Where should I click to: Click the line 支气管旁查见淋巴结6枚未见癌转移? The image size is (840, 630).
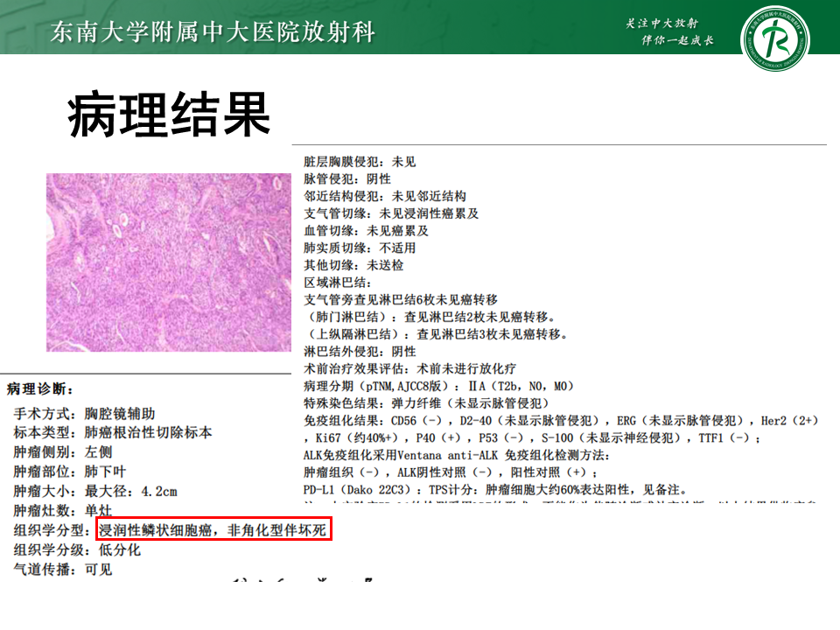point(400,299)
